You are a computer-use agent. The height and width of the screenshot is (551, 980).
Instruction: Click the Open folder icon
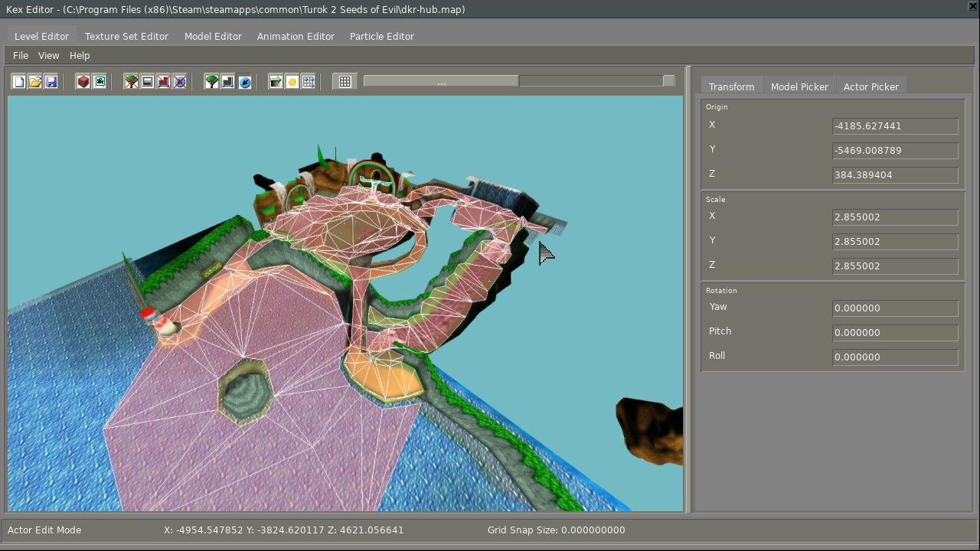(35, 82)
